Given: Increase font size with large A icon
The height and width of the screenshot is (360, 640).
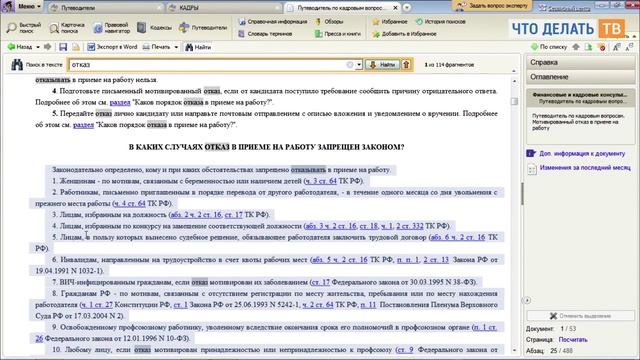Looking at the screenshot, I should tap(617, 47).
